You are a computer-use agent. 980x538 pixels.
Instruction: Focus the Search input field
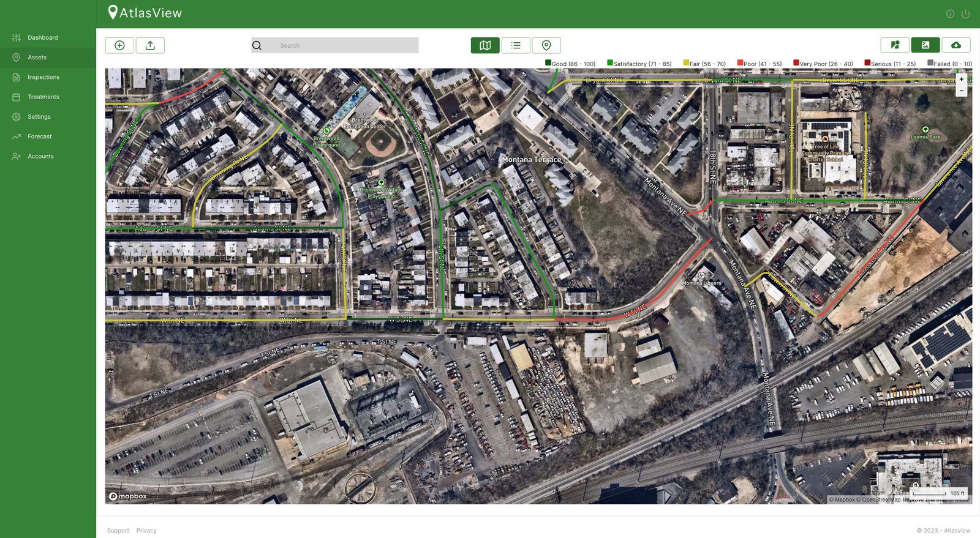tap(334, 45)
